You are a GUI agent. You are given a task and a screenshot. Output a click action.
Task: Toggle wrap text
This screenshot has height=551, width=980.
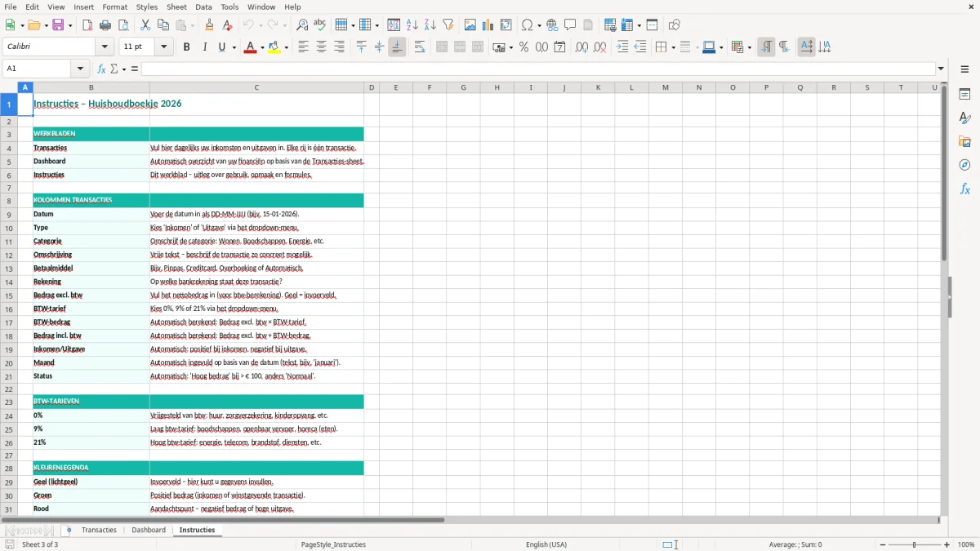[420, 47]
